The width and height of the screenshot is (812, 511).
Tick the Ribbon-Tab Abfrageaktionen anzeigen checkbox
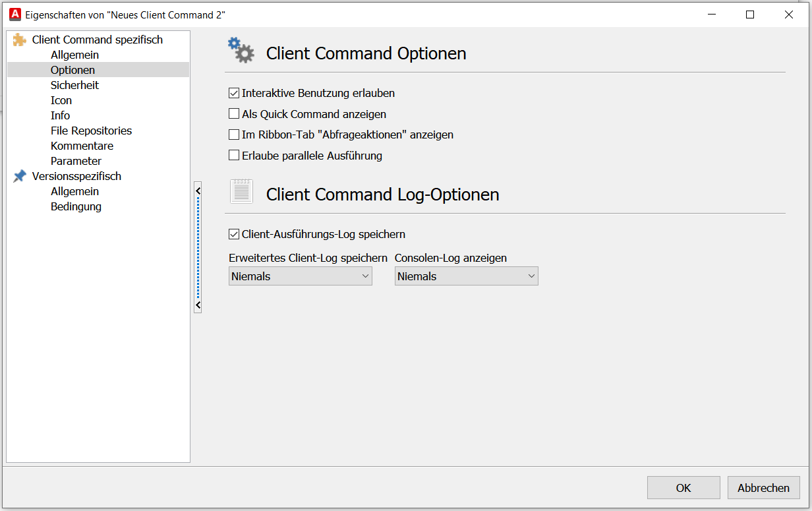234,135
